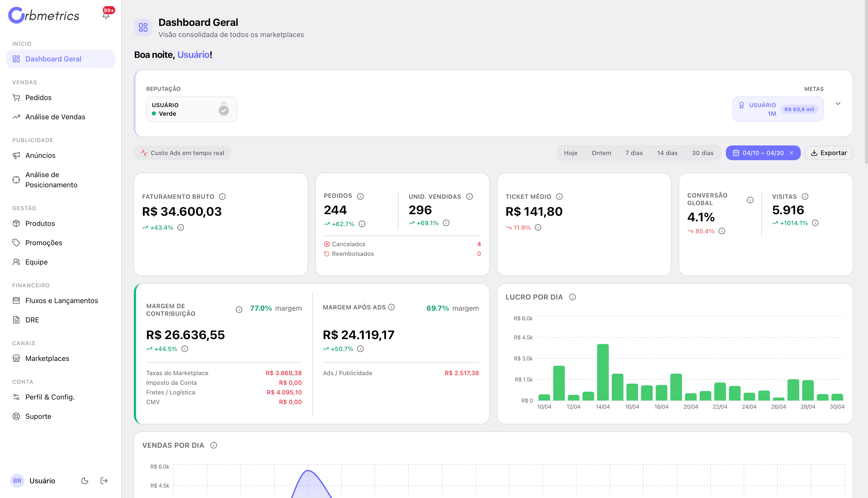Click the Exportar button
Image resolution: width=868 pixels, height=498 pixels.
tap(829, 153)
